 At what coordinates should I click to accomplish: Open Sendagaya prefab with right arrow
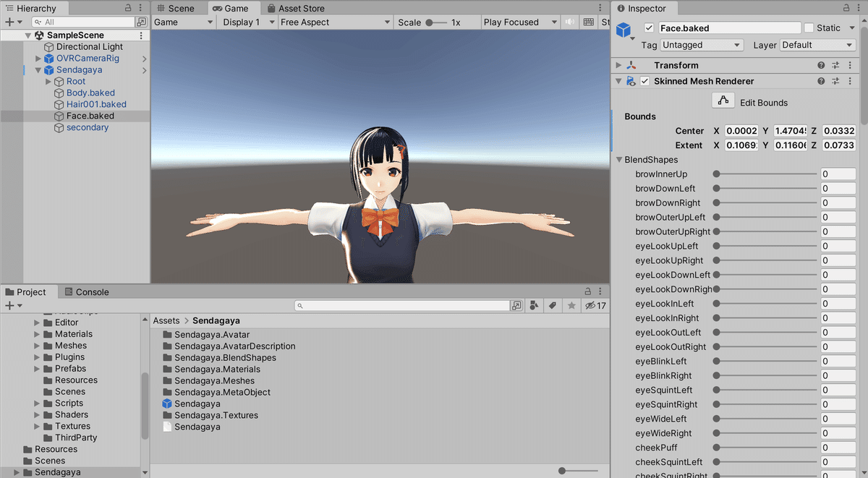tap(145, 70)
